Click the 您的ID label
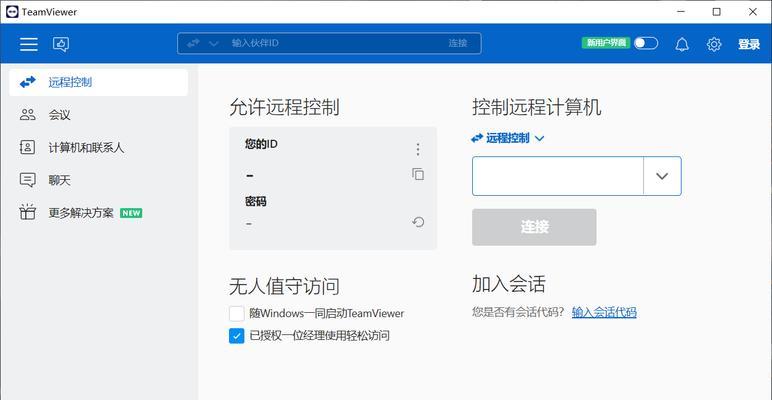This screenshot has width=772, height=400. click(261, 145)
